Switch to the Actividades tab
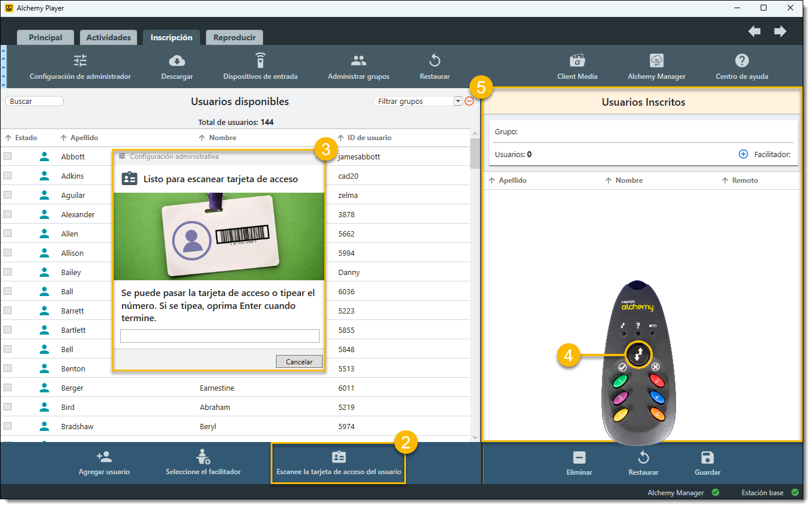Image resolution: width=812 pixels, height=508 pixels. tap(108, 37)
